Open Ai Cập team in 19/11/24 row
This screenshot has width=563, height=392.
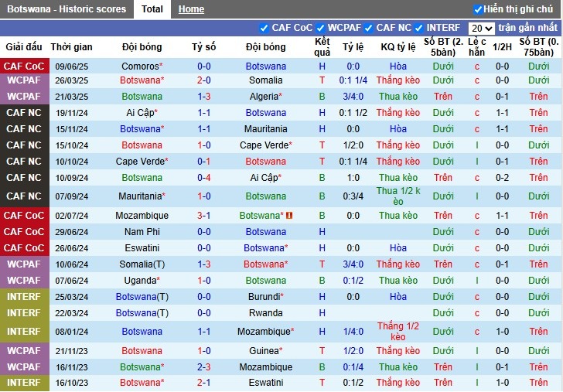(142, 113)
